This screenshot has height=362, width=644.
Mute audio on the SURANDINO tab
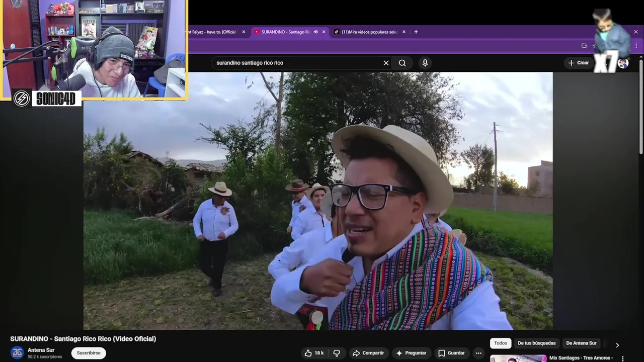point(315,32)
